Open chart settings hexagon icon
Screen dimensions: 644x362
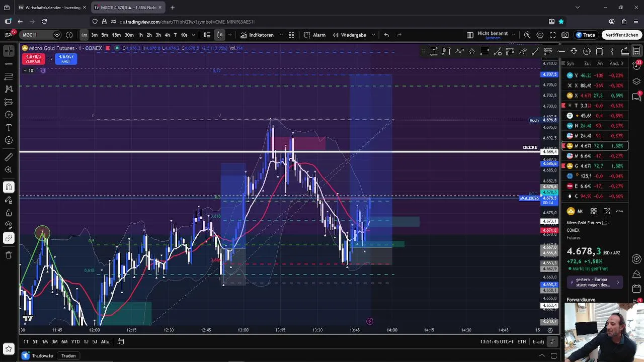pos(540,35)
